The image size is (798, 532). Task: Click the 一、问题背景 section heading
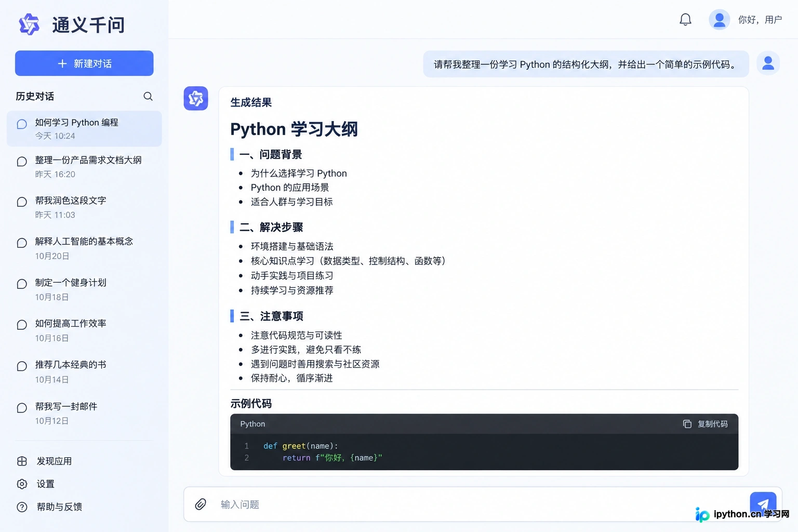point(271,154)
